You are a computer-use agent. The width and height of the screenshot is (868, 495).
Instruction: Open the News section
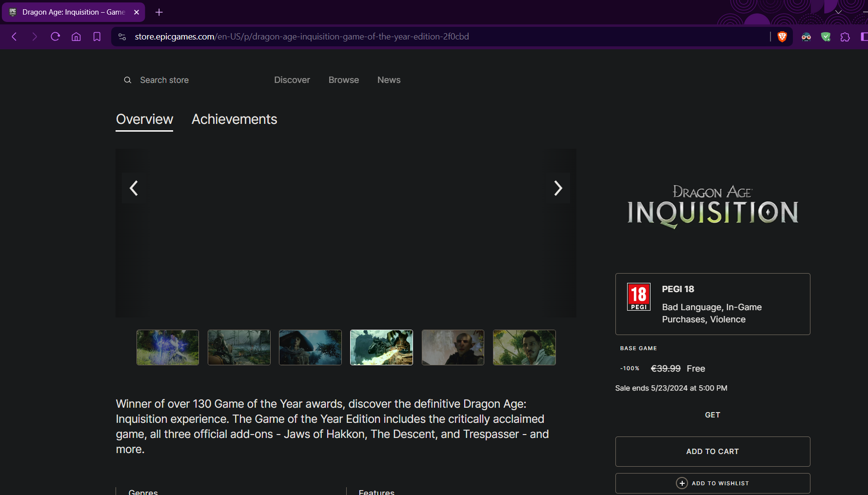[389, 80]
